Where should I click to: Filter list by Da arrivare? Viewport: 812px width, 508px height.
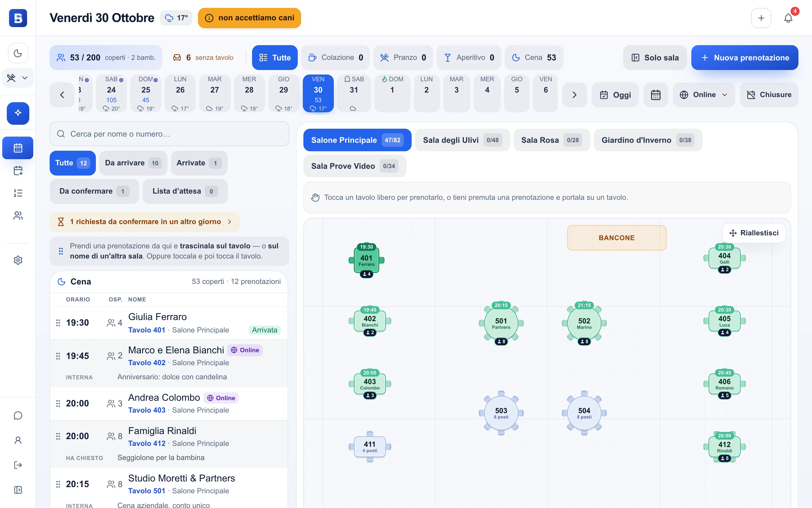coord(133,163)
